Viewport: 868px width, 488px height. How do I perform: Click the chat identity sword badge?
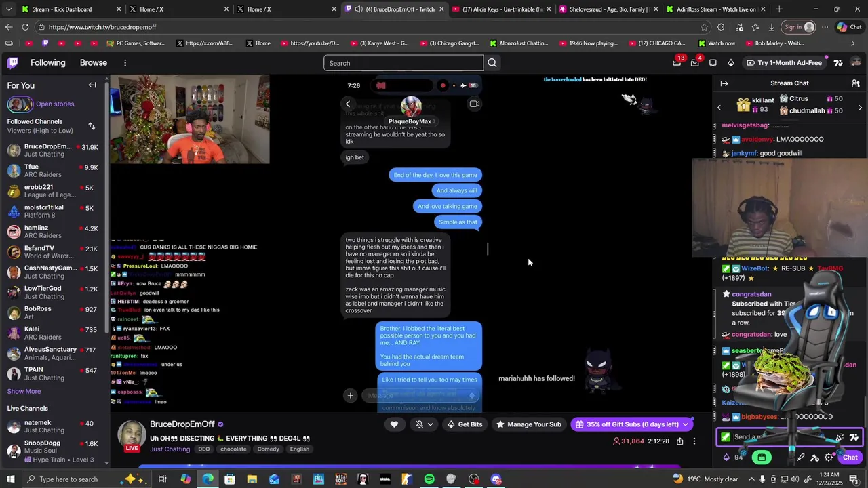click(726, 437)
